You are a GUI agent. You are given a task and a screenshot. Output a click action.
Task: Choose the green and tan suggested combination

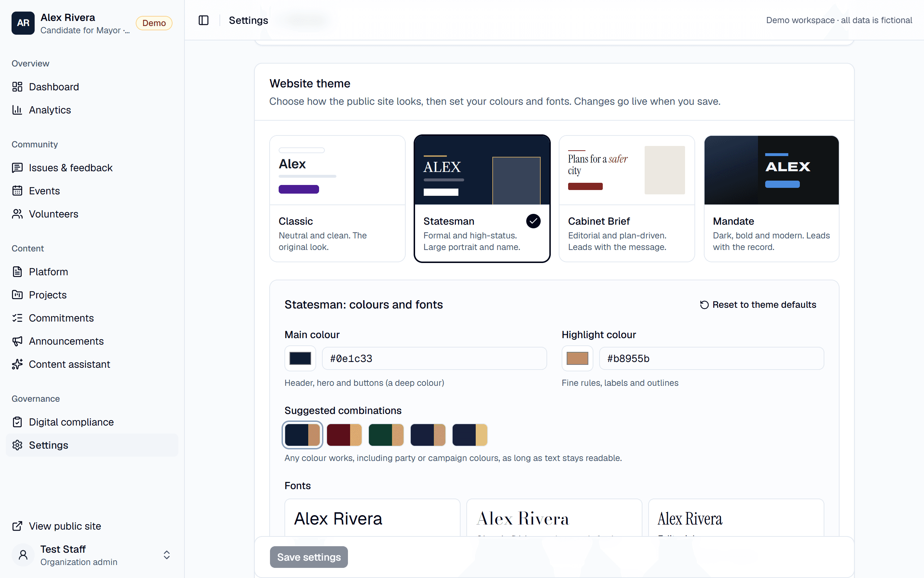[386, 435]
